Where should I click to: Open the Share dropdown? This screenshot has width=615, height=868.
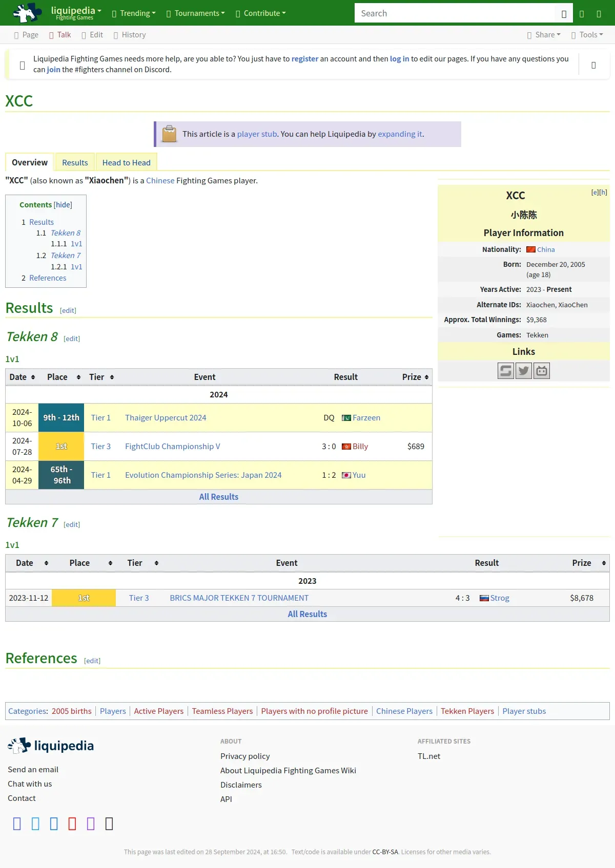544,35
